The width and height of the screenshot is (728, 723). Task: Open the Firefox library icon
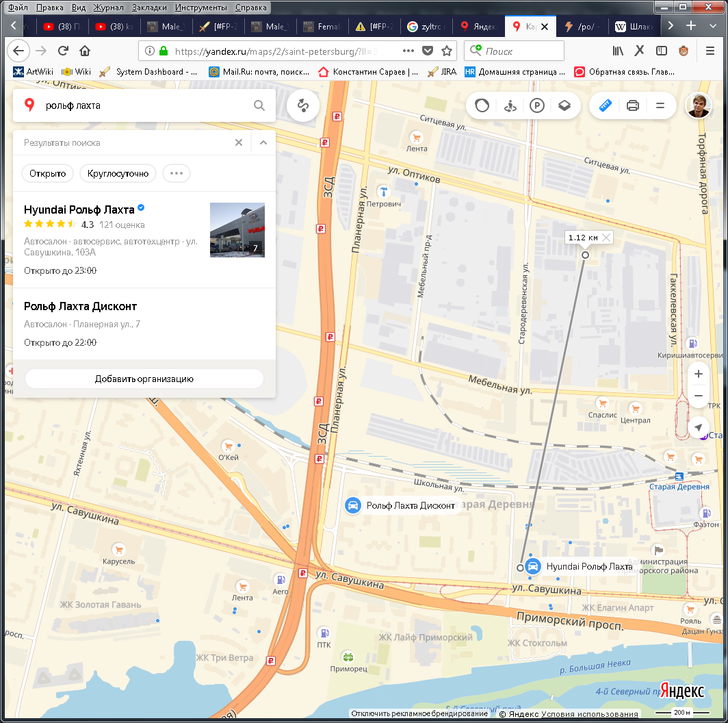click(617, 51)
